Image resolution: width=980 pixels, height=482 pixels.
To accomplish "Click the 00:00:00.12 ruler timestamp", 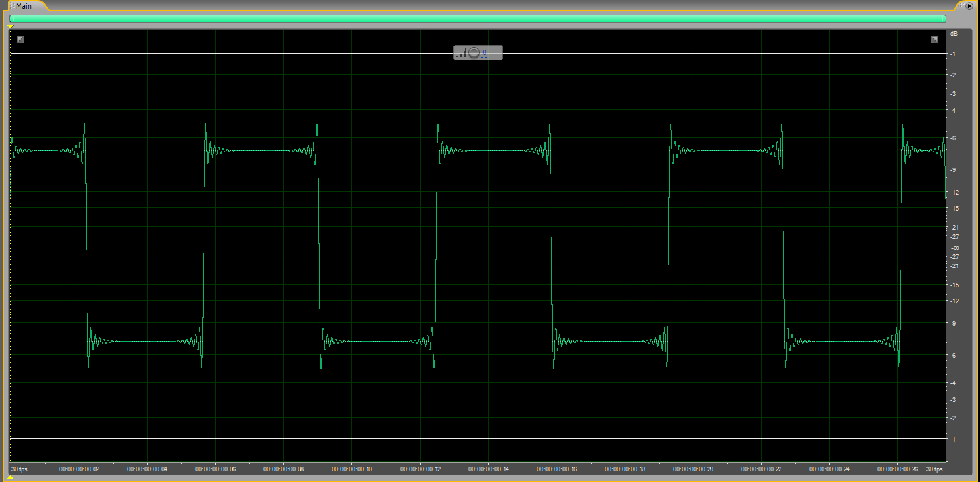I will tap(420, 469).
